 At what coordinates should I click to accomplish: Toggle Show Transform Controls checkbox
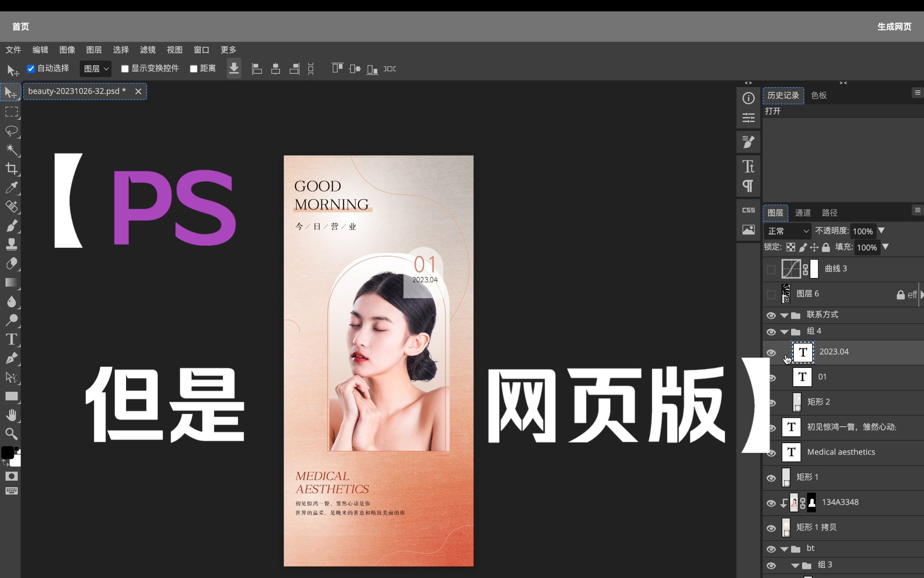pyautogui.click(x=124, y=68)
